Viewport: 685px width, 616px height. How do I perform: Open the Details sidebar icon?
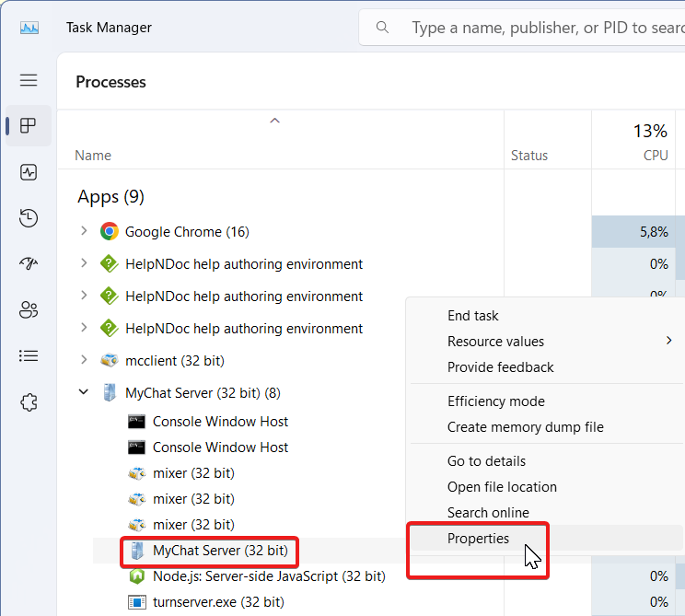point(29,356)
